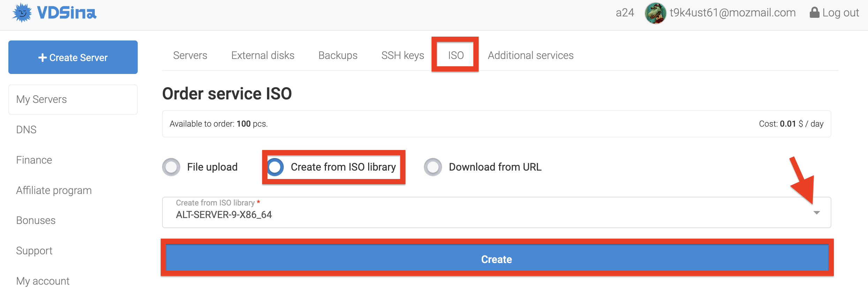Open the Finance section
The width and height of the screenshot is (868, 300).
[34, 160]
